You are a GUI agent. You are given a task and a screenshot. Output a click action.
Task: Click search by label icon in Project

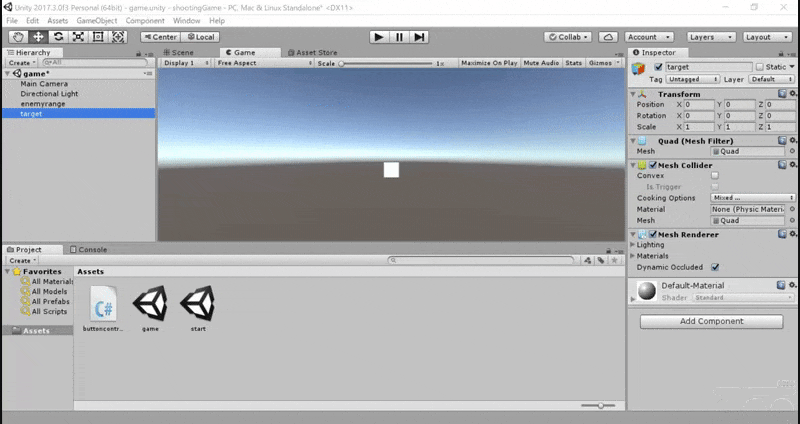click(601, 260)
